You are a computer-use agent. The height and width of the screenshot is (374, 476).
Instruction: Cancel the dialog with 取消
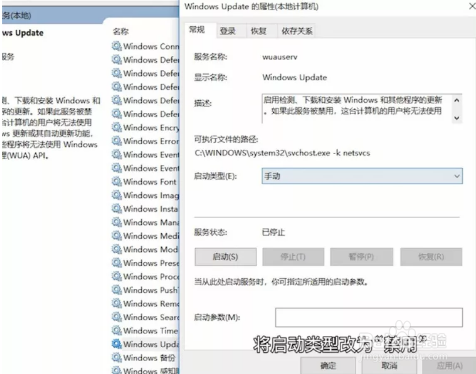tap(389, 366)
